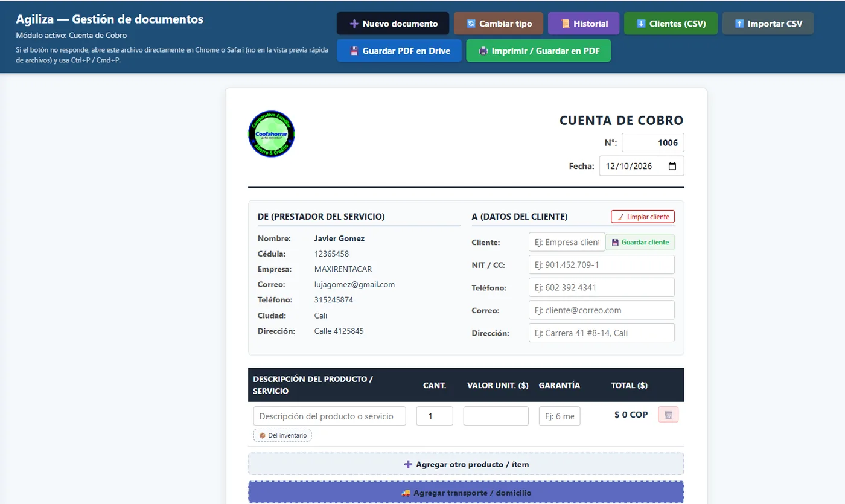Click the Valor Unit. price field
This screenshot has width=845, height=504.
pyautogui.click(x=496, y=416)
